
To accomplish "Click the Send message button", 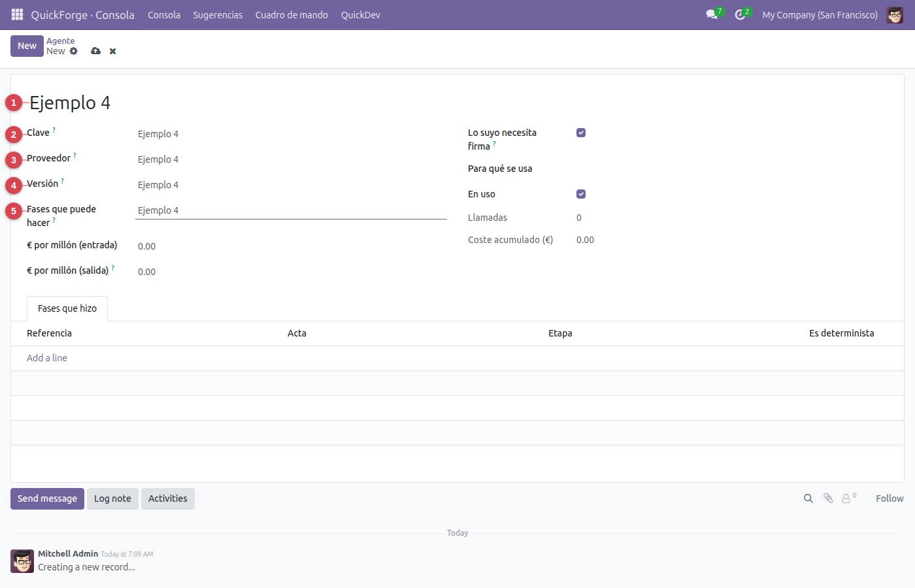I will [x=47, y=498].
